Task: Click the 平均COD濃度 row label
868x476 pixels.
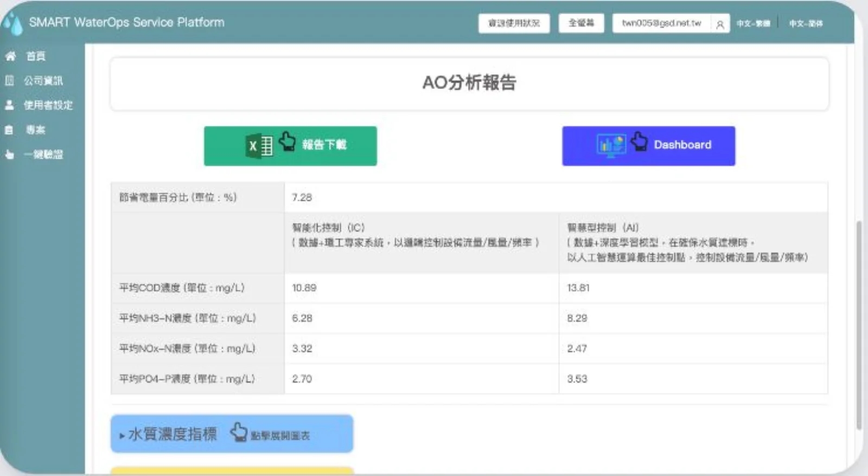Action: click(x=182, y=288)
